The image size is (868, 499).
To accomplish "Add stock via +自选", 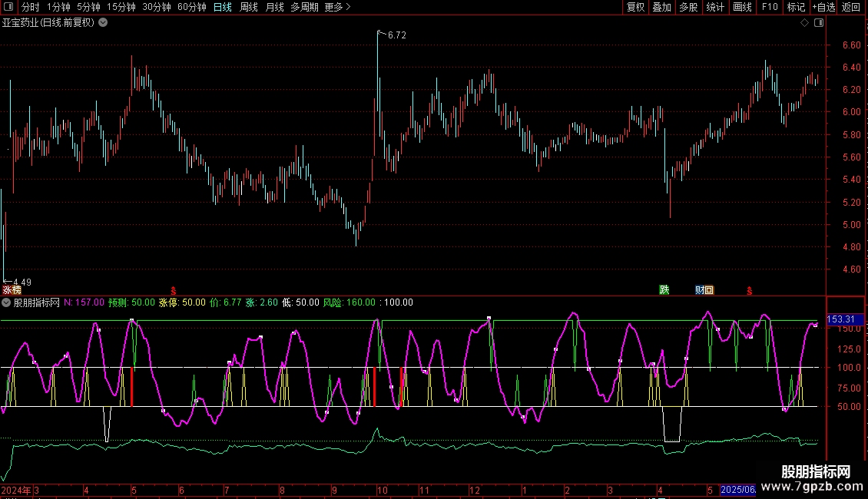I will tap(823, 7).
